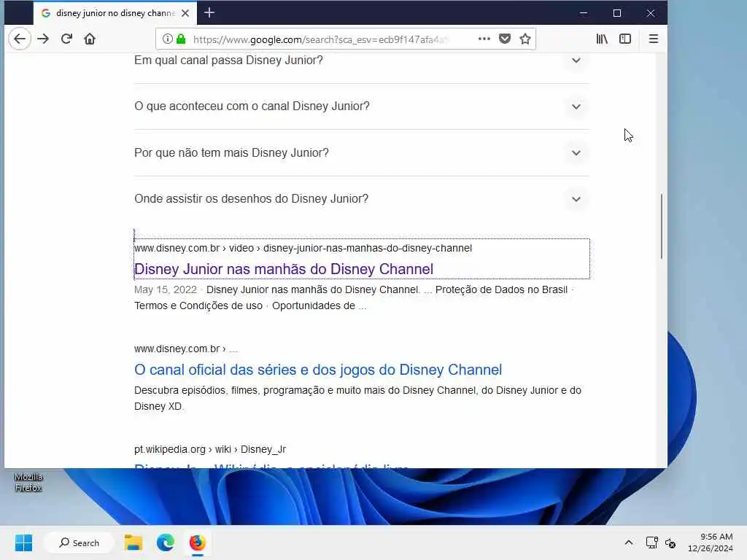
Task: Click the 'www.disney.com.br › ...' breadcrumb
Action: [x=186, y=349]
